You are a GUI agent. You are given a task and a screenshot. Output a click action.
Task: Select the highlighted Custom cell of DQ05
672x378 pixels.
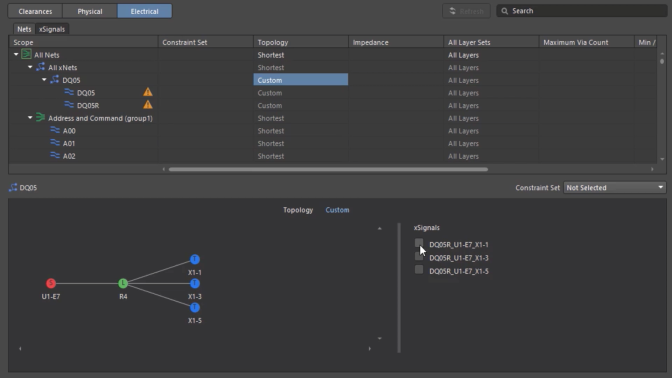coord(300,80)
